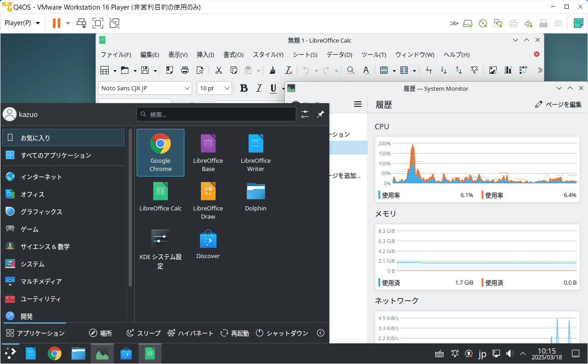The height and width of the screenshot is (364, 588).
Task: Toggle underline formatting in Calc
Action: point(273,88)
